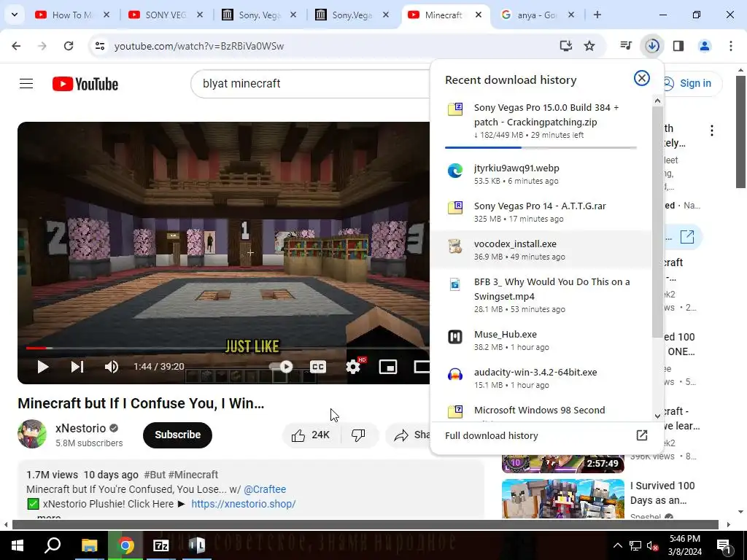747x560 pixels.
Task: Toggle closed captions CC button
Action: [x=318, y=367]
